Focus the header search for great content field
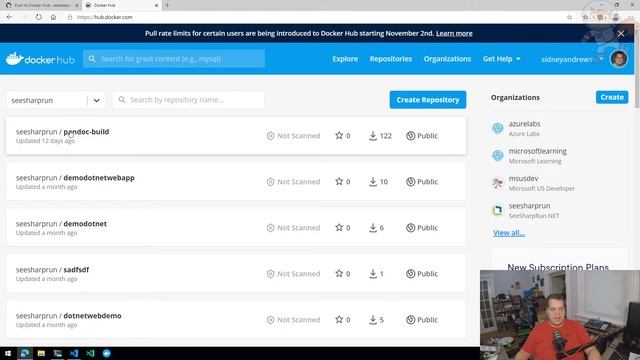640x360 pixels. 174,59
